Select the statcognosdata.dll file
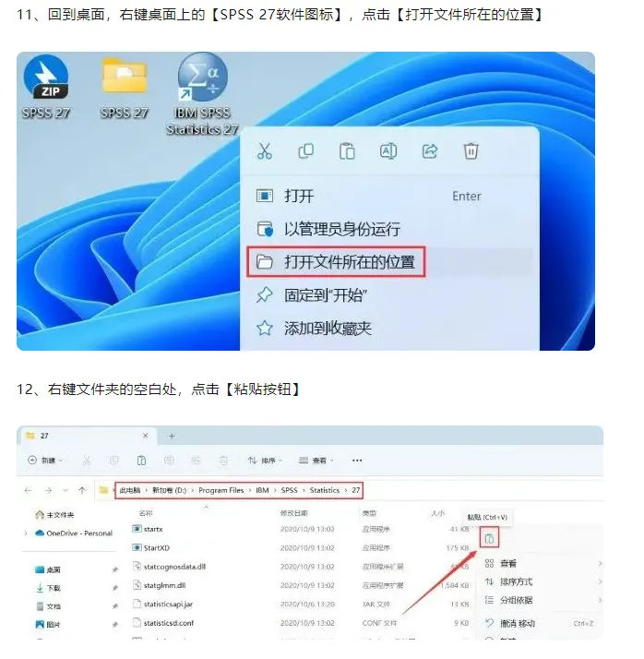This screenshot has width=644, height=659. coord(174,567)
